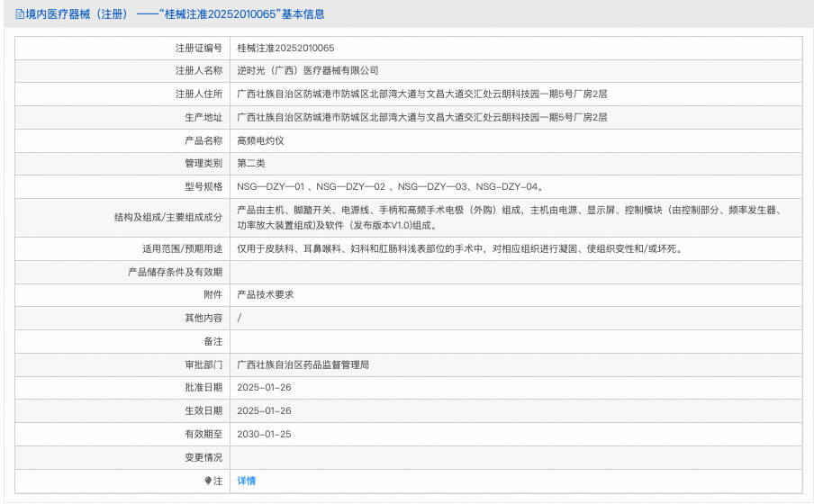The width and height of the screenshot is (814, 504).
Task: Click the slash value for 其他内容
Action: [x=240, y=318]
